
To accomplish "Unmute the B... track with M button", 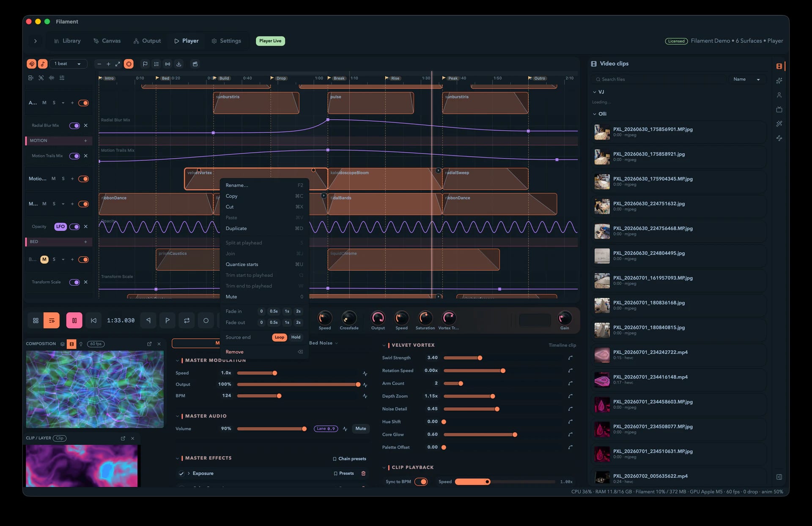I will coord(44,260).
